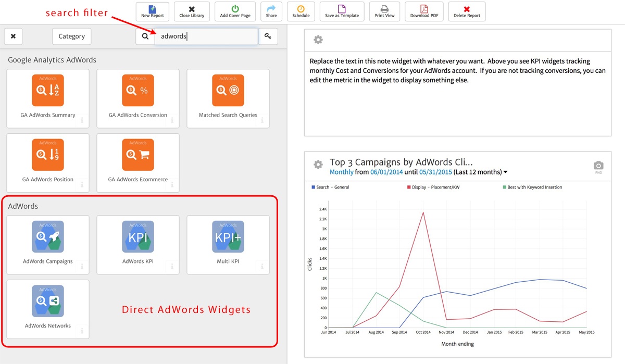The image size is (625, 364).
Task: Add a Cover Page
Action: click(x=235, y=11)
